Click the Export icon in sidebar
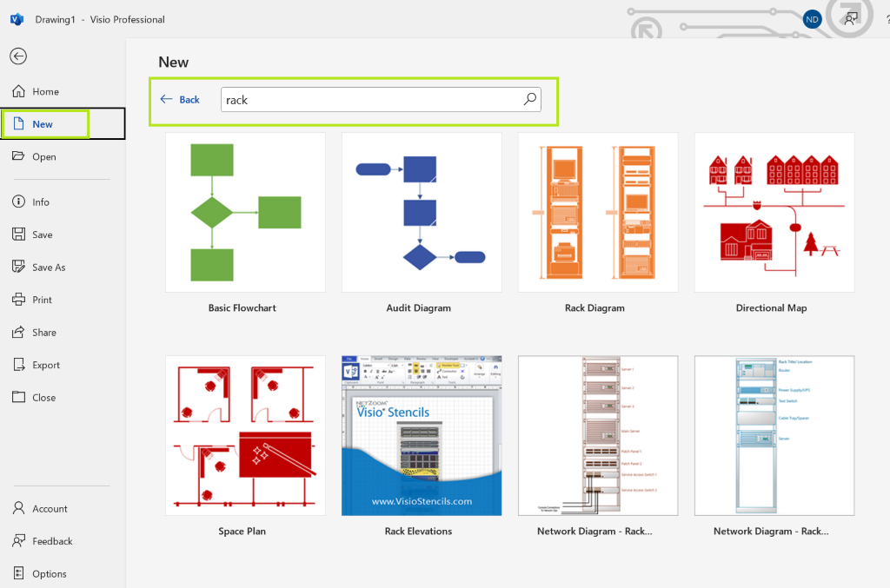Screen dimensions: 890x588 pyautogui.click(x=19, y=365)
